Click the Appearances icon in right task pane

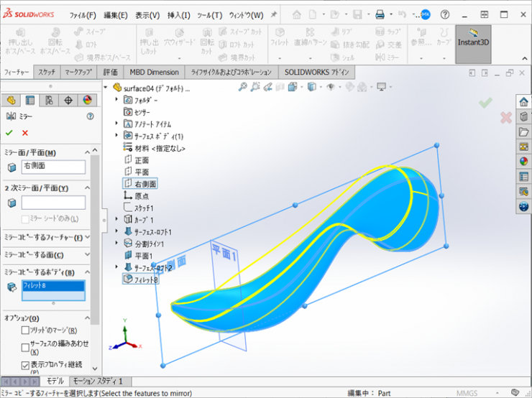tap(523, 161)
